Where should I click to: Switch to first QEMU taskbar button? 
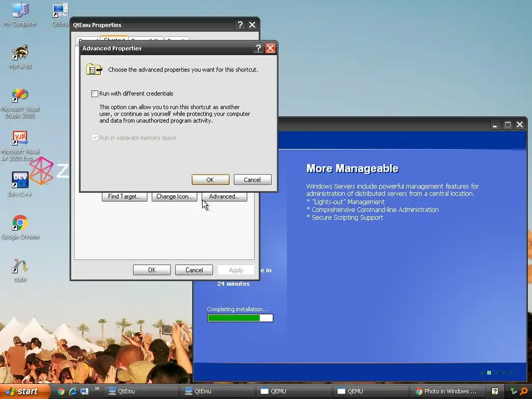293,391
